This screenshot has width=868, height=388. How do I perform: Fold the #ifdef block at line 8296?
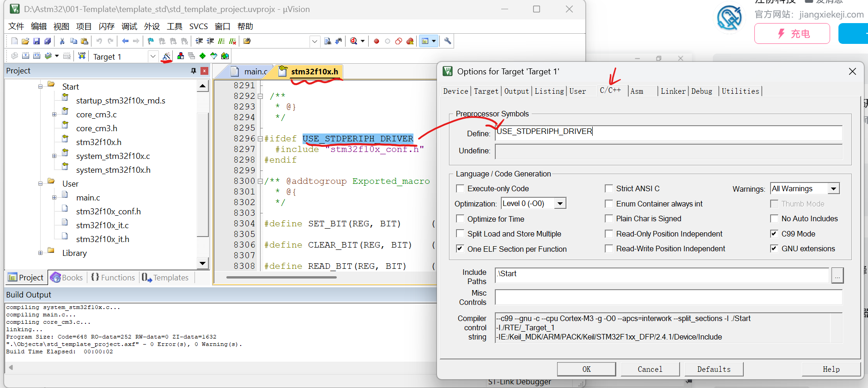[260, 139]
